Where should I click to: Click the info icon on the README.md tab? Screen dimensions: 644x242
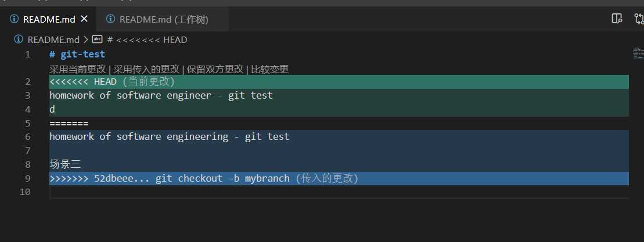coord(15,19)
